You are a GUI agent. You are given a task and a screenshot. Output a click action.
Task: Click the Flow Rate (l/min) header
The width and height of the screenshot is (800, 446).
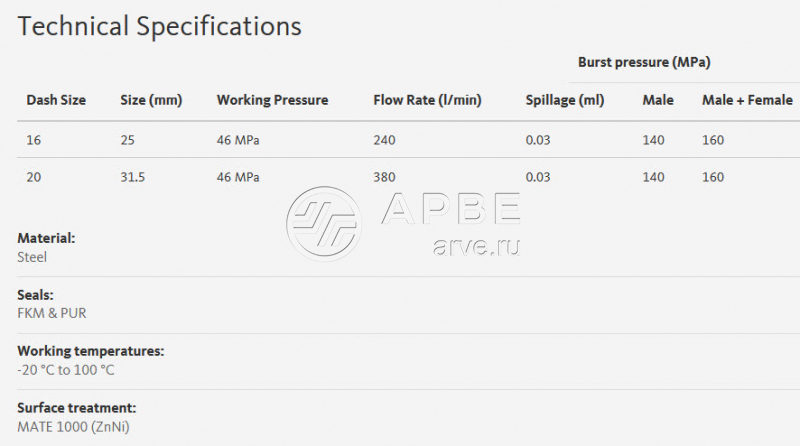click(x=427, y=100)
